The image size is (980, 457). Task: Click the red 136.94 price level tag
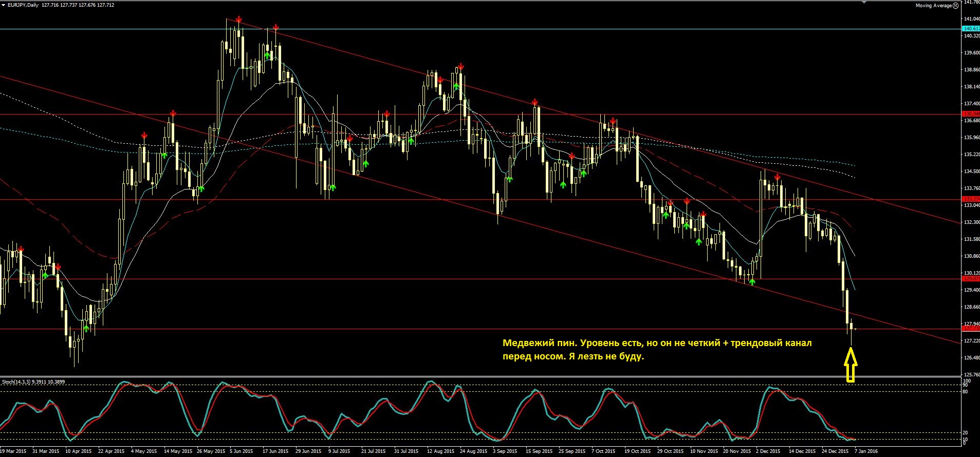click(x=970, y=114)
